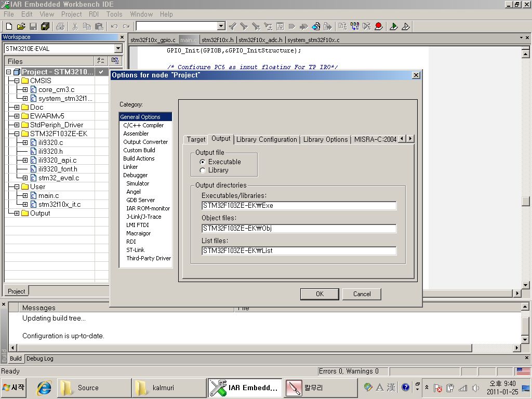Click the blue help icon in system tray
Viewport: 532px width, 399px height.
point(405,387)
